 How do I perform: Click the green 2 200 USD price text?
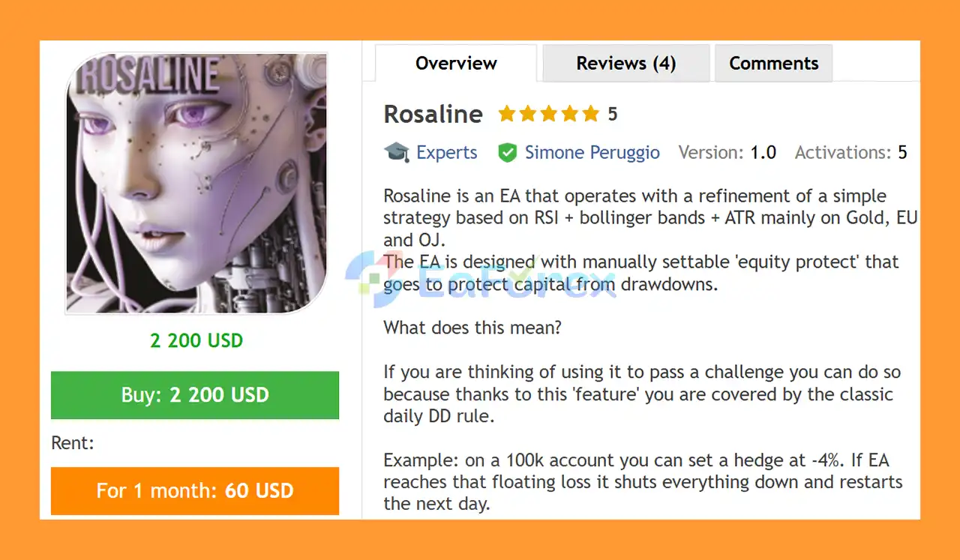point(196,340)
